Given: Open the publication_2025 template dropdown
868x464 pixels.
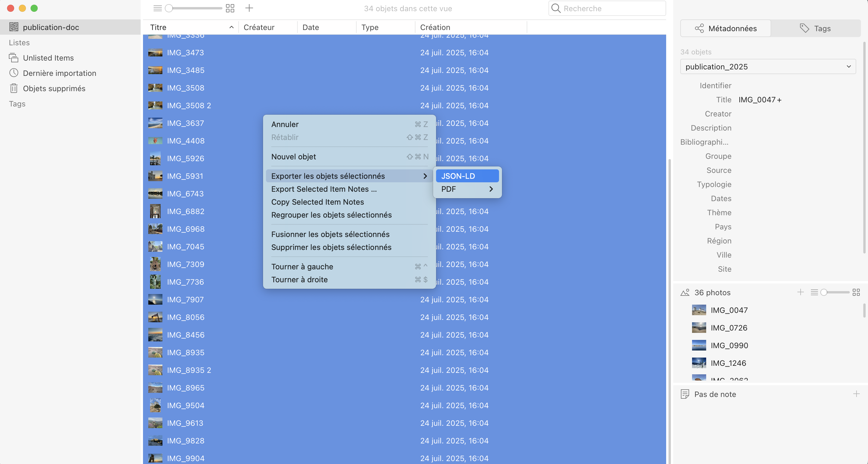Looking at the screenshot, I should tap(768, 67).
